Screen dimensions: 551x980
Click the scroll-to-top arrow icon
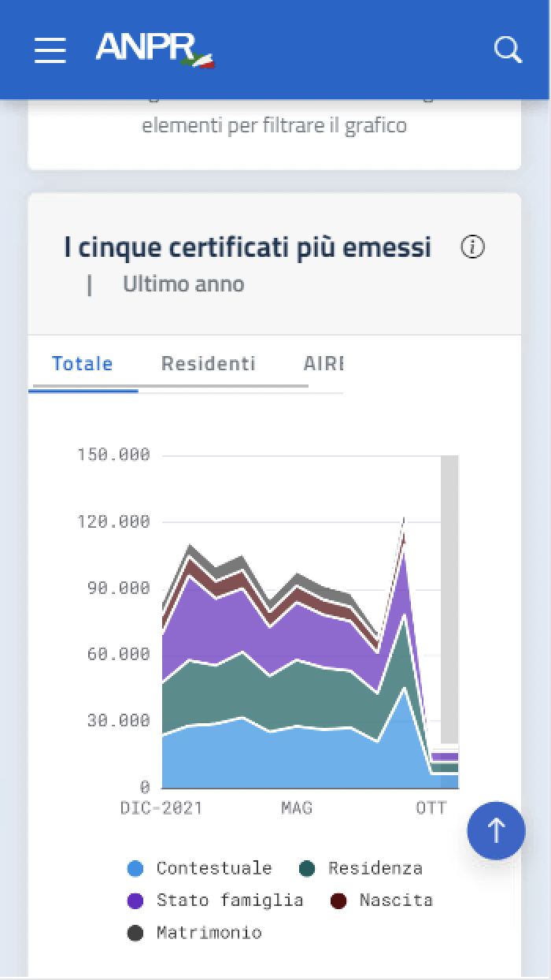point(496,830)
